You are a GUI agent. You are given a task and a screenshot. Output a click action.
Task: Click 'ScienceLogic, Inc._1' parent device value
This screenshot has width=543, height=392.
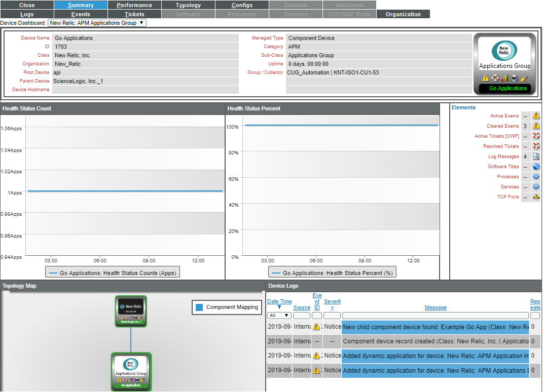pyautogui.click(x=78, y=82)
